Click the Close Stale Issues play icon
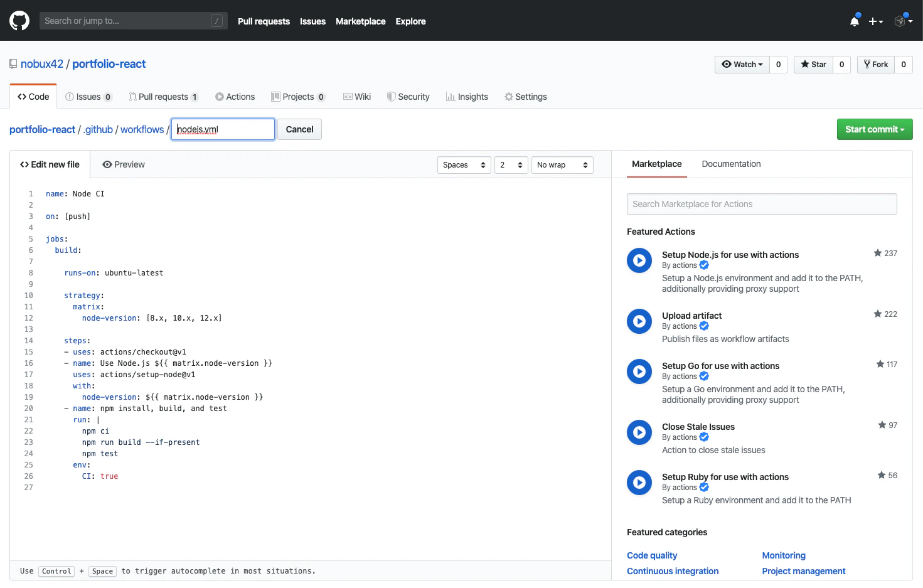This screenshot has width=923, height=588. click(639, 432)
